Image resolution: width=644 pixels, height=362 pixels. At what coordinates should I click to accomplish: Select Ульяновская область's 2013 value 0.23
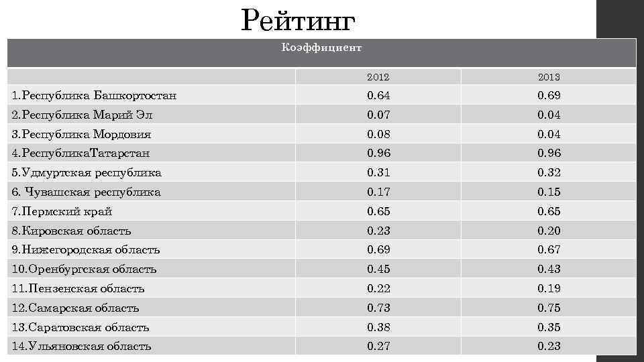click(548, 347)
